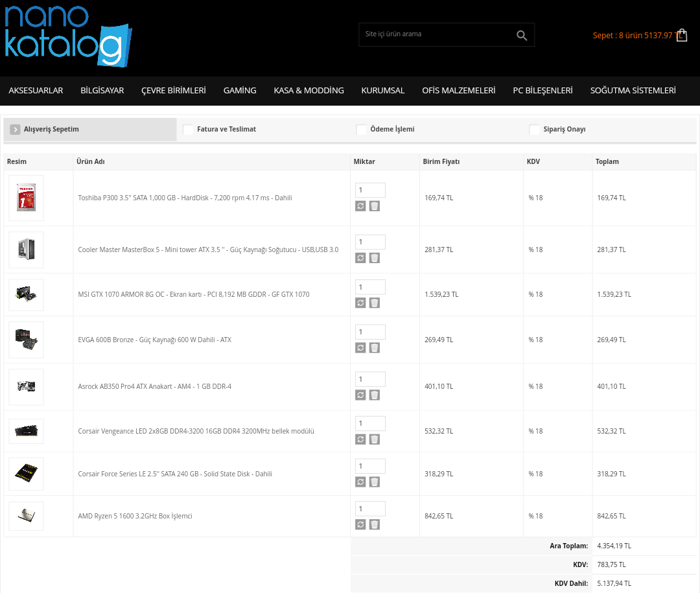The image size is (700, 593).
Task: Open EVGA 600B Bronze product link
Action: pos(154,340)
